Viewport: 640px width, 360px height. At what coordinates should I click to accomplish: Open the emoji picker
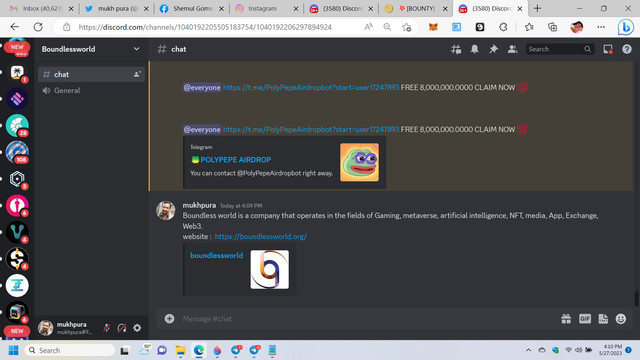[x=621, y=319]
